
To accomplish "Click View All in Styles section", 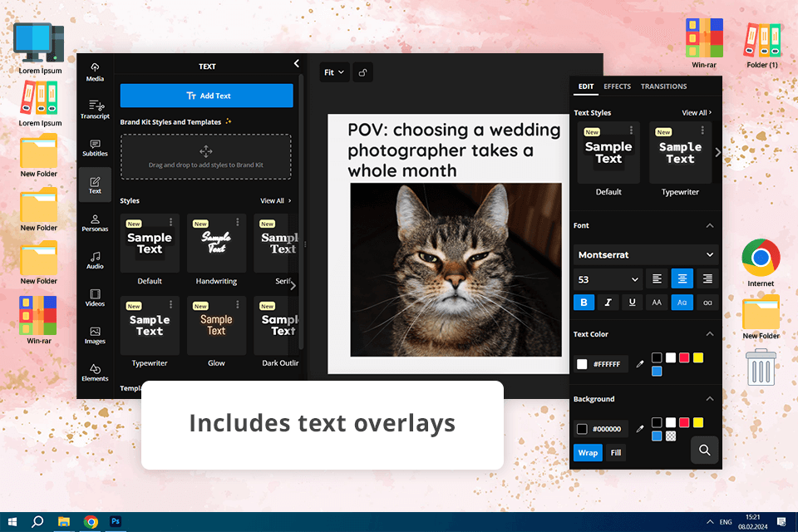I will [275, 200].
